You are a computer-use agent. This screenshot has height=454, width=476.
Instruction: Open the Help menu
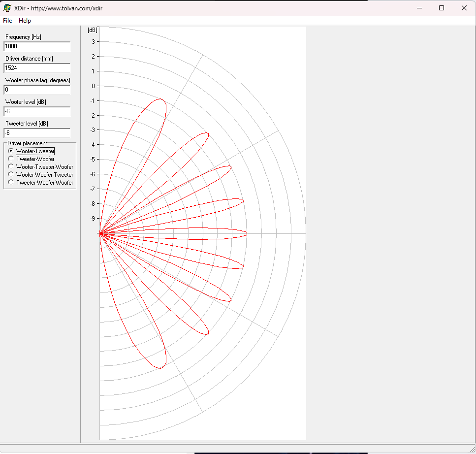(x=25, y=21)
